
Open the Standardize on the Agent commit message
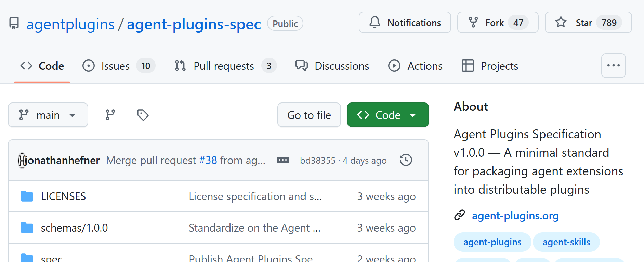coord(254,228)
